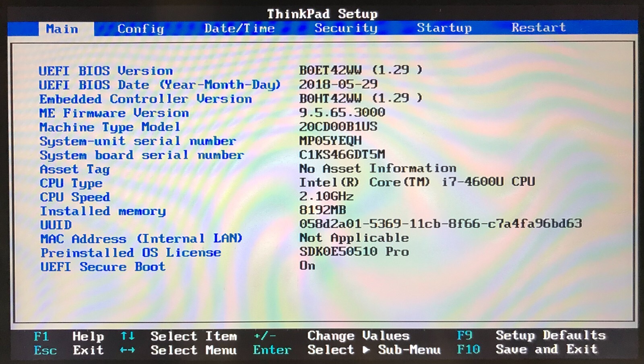Select MAC Address (Internal LAN) label
644x364 pixels.
coord(141,239)
